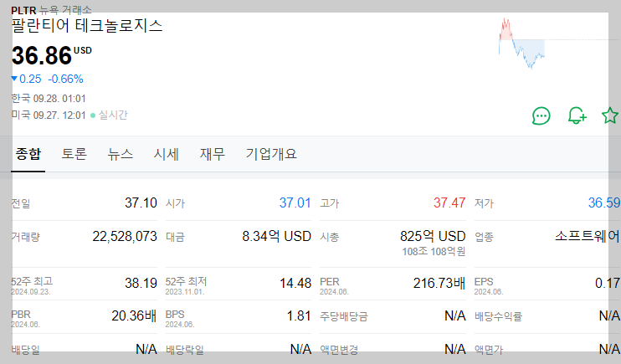This screenshot has width=621, height=364.
Task: Click the open price value 37.01
Action: point(295,203)
